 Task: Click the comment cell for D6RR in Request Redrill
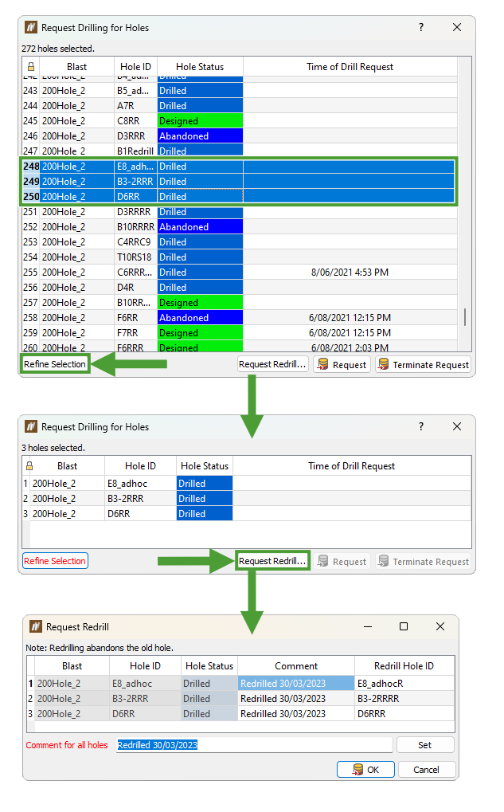click(296, 713)
